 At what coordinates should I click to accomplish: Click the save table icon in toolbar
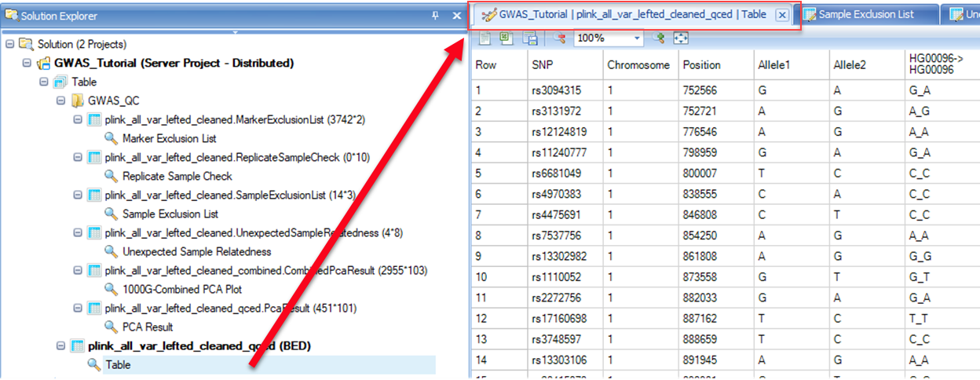529,38
